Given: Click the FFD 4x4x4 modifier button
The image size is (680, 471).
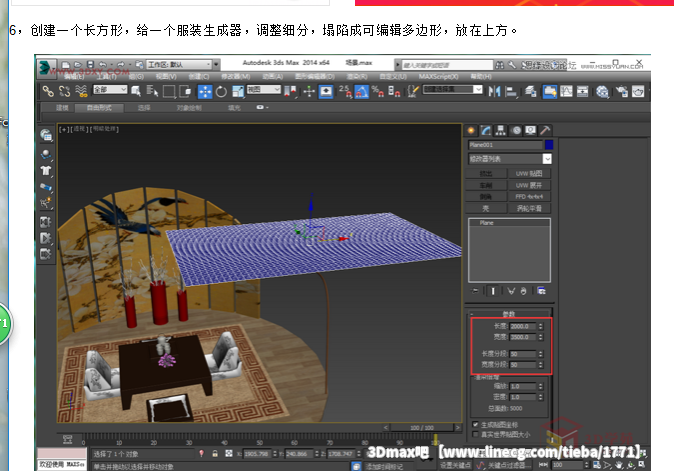Looking at the screenshot, I should [x=529, y=197].
